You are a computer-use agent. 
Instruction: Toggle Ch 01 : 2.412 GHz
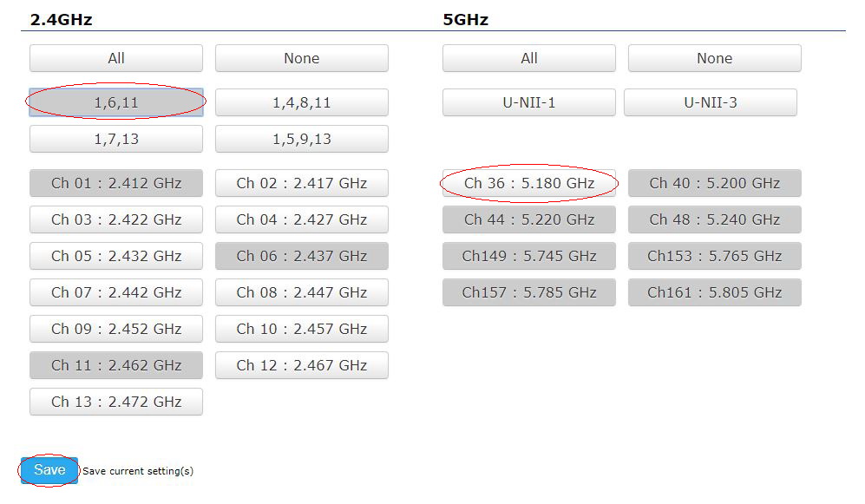coord(116,183)
